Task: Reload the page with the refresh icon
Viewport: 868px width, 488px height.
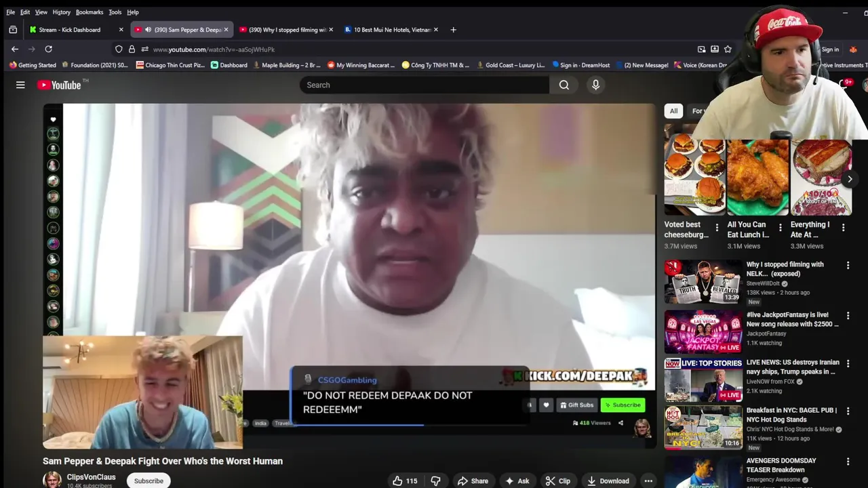Action: tap(48, 49)
